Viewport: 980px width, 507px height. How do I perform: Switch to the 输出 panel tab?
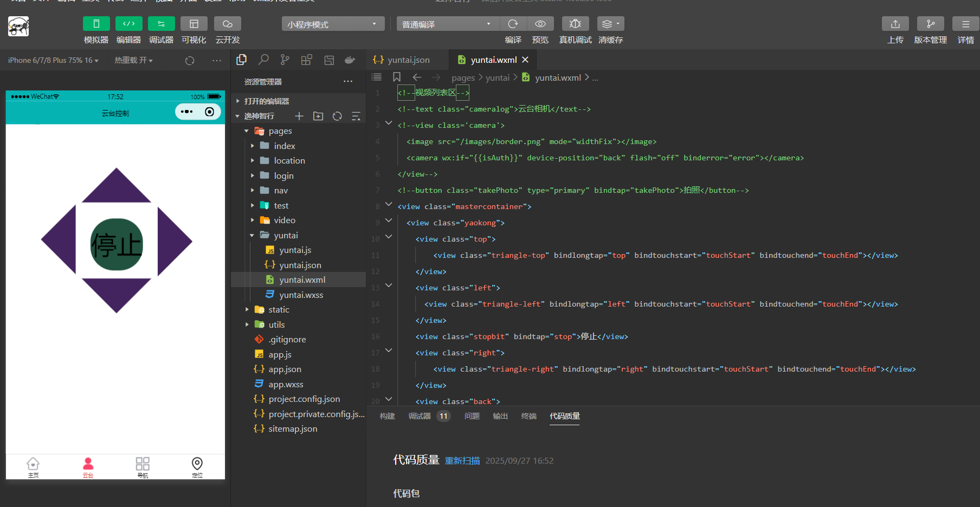(500, 416)
